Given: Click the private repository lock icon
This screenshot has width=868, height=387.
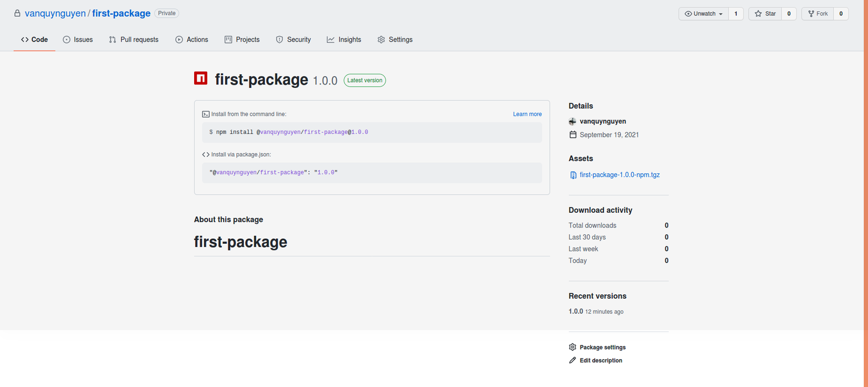Looking at the screenshot, I should [x=17, y=13].
